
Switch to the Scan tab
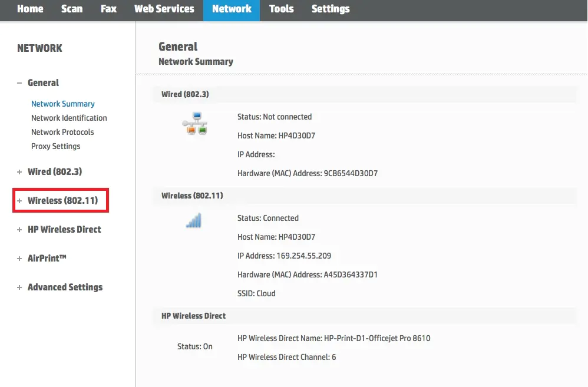pyautogui.click(x=72, y=9)
